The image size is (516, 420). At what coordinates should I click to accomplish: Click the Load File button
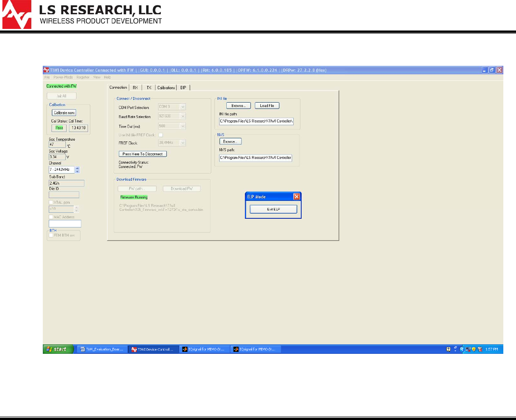[267, 106]
